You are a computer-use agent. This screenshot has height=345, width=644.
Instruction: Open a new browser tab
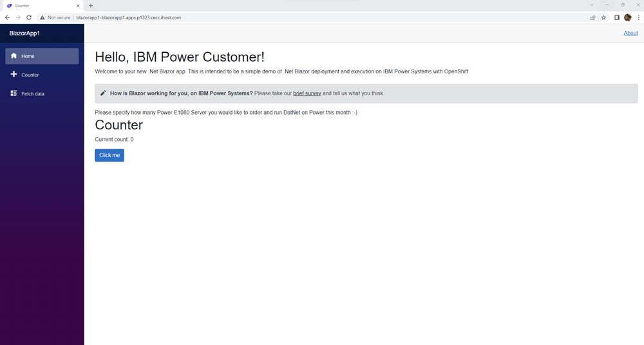pyautogui.click(x=91, y=6)
